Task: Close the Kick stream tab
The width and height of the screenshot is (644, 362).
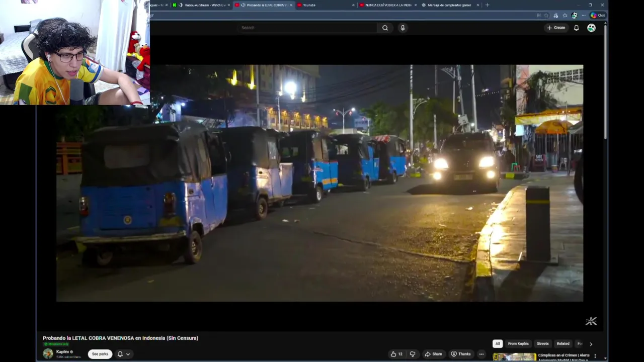Action: tap(229, 5)
